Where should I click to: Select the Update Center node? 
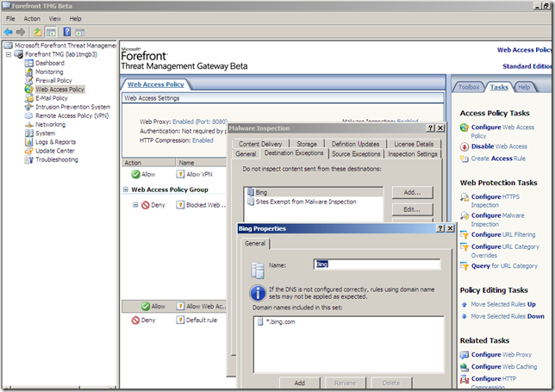click(x=55, y=151)
